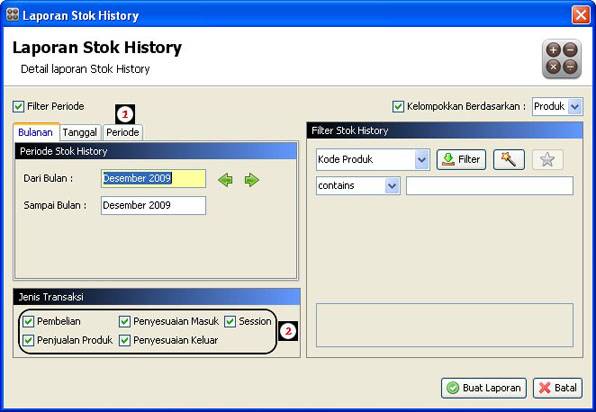This screenshot has width=596, height=412.
Task: Generate report with Buat Laporan button
Action: coord(483,388)
